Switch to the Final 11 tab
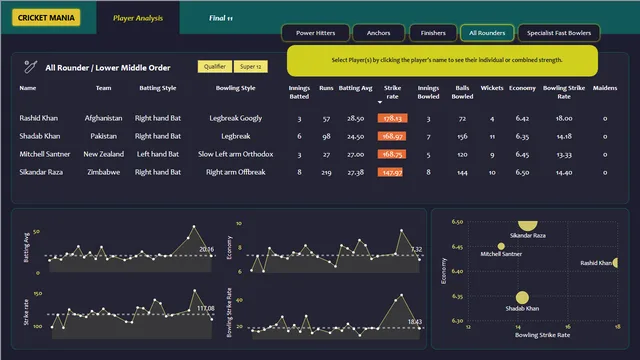 point(221,18)
